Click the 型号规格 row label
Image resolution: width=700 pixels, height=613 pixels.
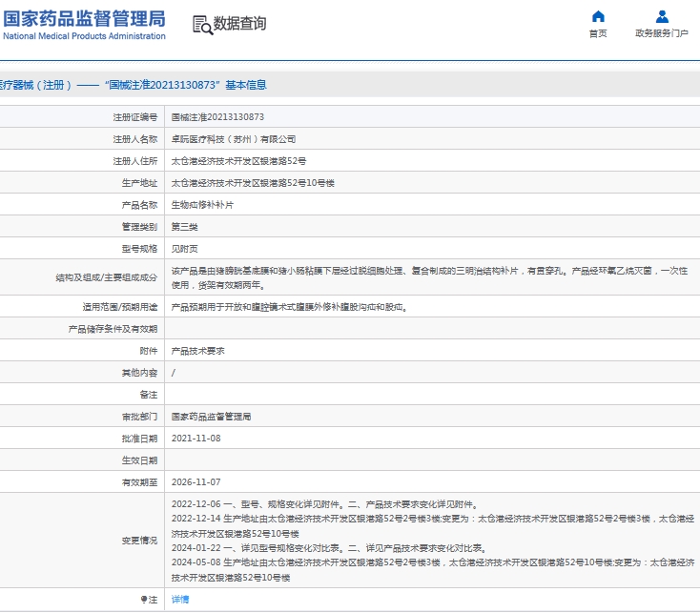click(x=140, y=249)
